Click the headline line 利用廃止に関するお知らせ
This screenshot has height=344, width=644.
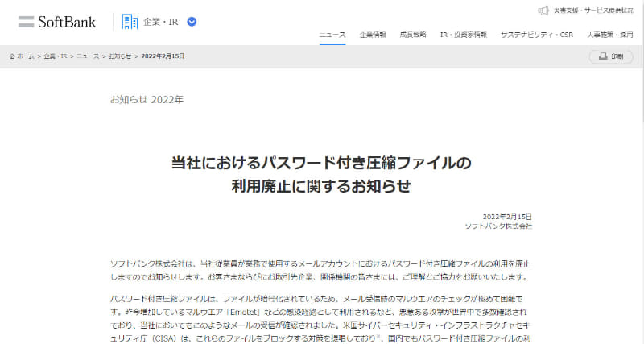click(321, 186)
